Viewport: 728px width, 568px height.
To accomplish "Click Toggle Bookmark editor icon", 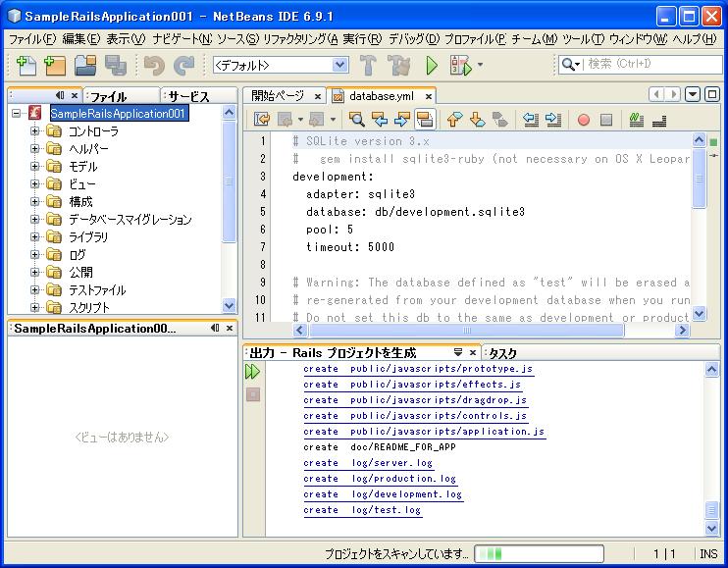I will tap(500, 120).
